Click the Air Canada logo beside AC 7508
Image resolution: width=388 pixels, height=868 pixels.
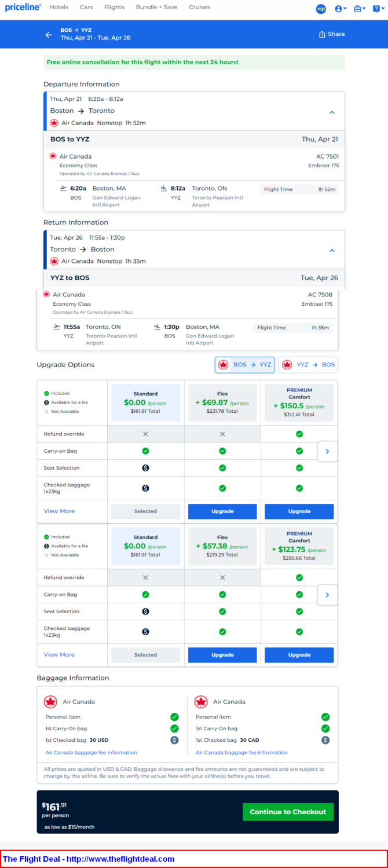tap(46, 295)
